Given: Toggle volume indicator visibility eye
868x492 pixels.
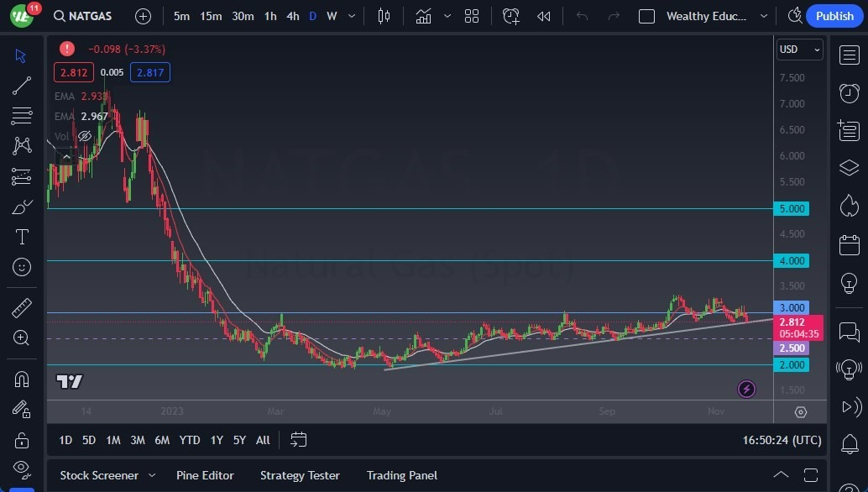Looking at the screenshot, I should 85,136.
